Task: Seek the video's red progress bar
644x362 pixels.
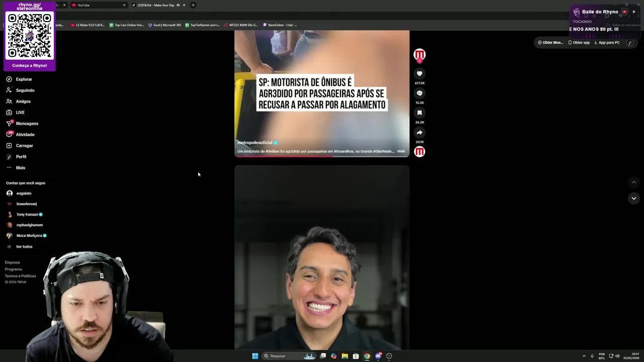Action: coord(322,156)
